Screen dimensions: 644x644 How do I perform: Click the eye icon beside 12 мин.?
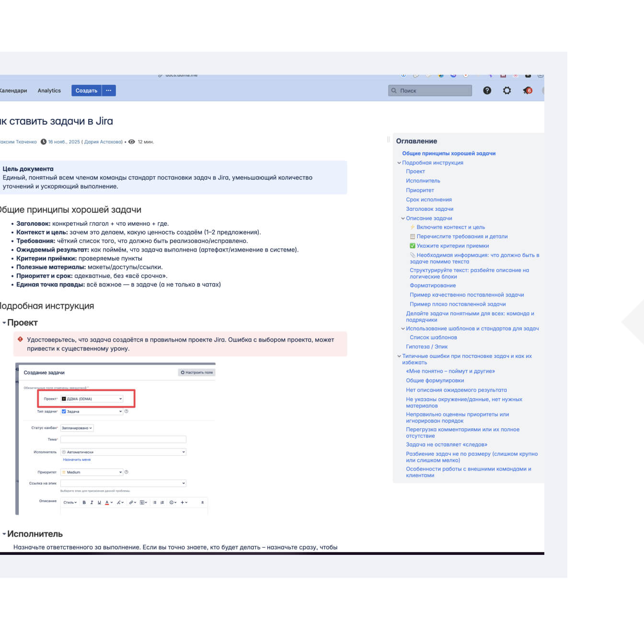click(x=132, y=142)
